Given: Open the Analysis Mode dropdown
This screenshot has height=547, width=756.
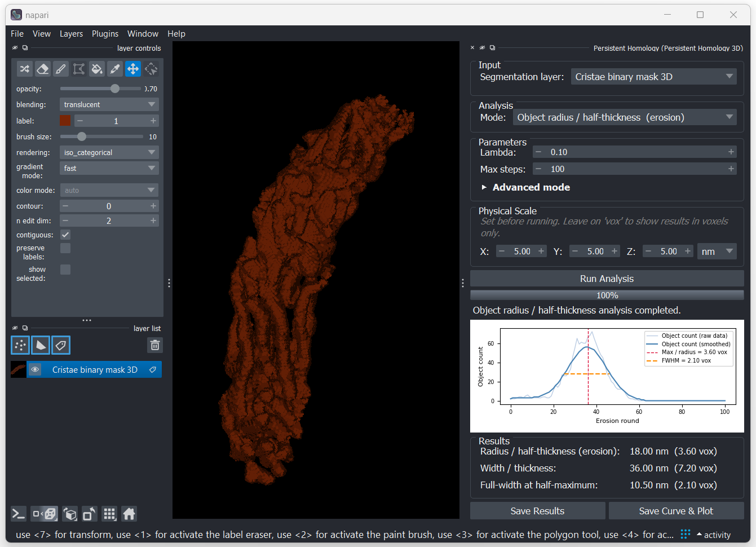Looking at the screenshot, I should coord(625,117).
